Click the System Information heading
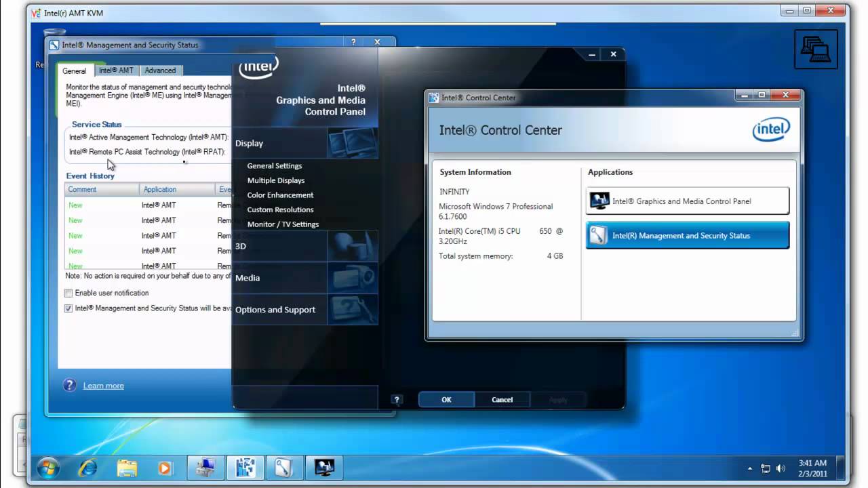 [x=475, y=172]
